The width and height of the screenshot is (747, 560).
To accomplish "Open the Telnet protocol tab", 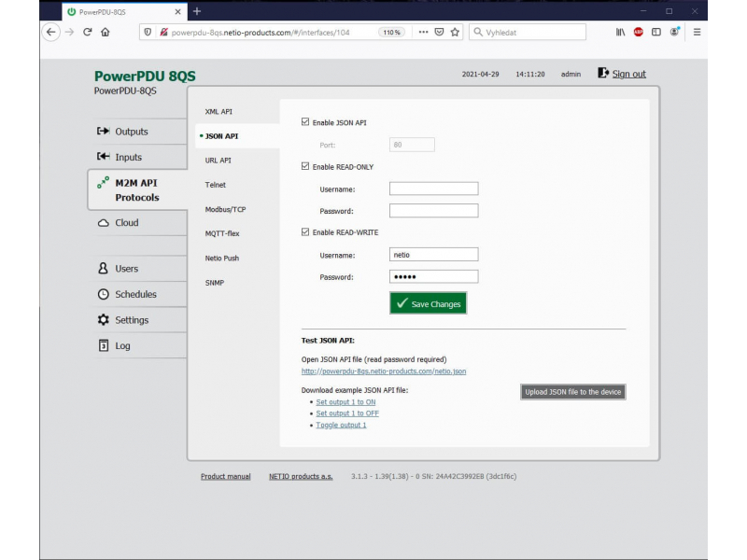I will pyautogui.click(x=216, y=185).
